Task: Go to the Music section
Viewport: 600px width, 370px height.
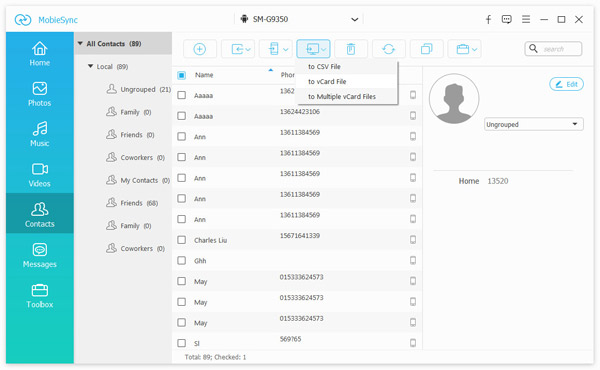Action: [x=39, y=134]
